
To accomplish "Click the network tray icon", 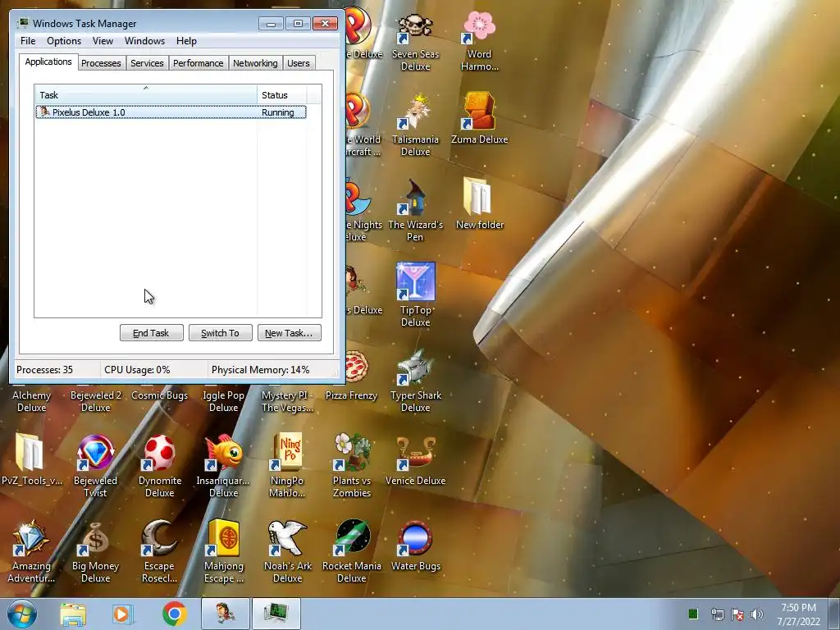I will click(x=717, y=614).
